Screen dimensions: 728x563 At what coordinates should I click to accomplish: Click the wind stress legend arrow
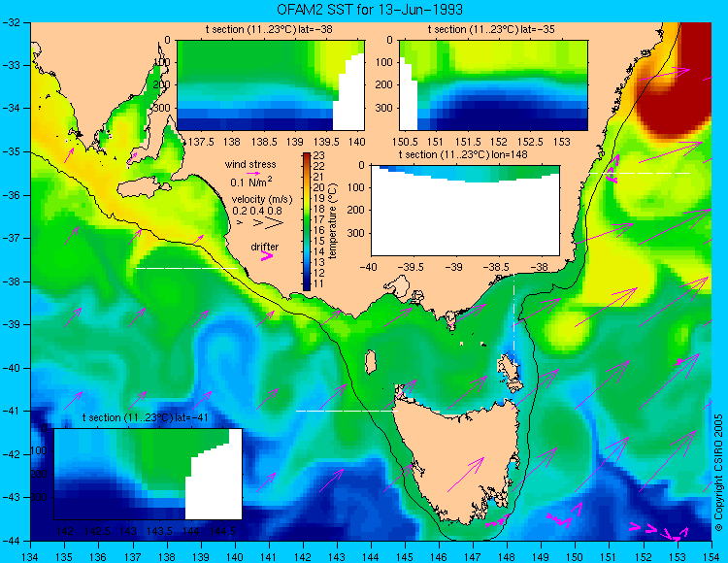point(253,173)
